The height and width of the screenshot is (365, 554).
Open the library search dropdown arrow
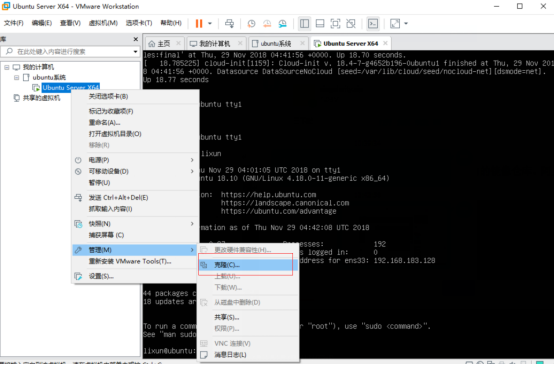tap(135, 52)
